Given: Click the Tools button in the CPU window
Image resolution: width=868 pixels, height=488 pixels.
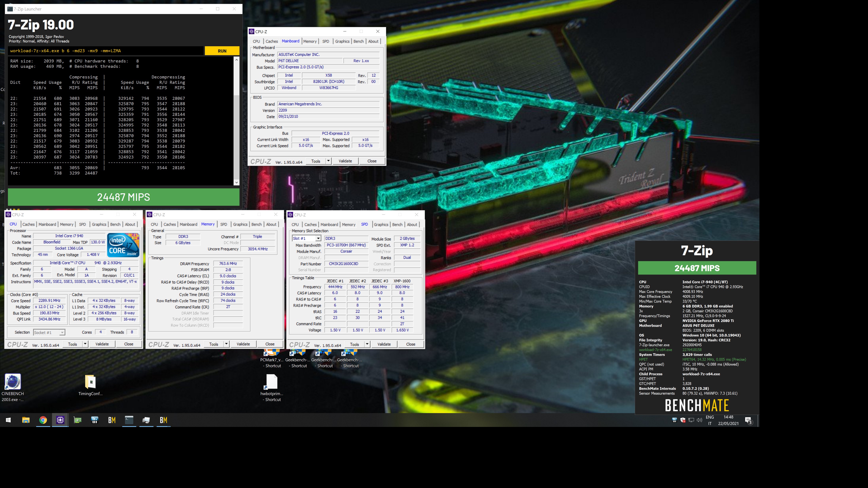Looking at the screenshot, I should [x=72, y=344].
